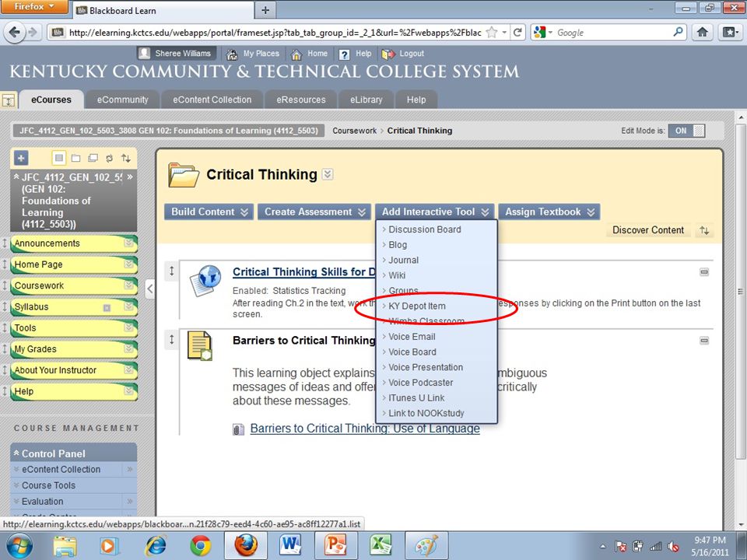Open Google Chrome from the taskbar

pyautogui.click(x=201, y=546)
